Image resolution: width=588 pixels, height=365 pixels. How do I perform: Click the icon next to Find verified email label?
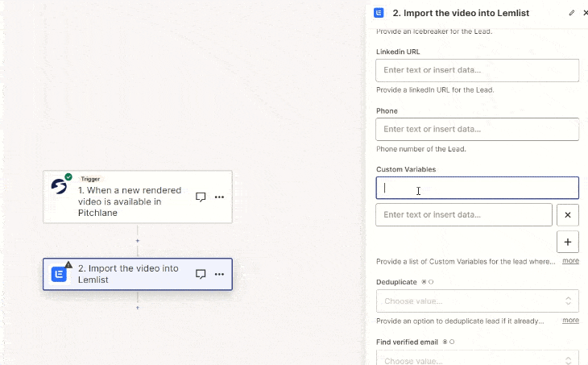point(449,342)
